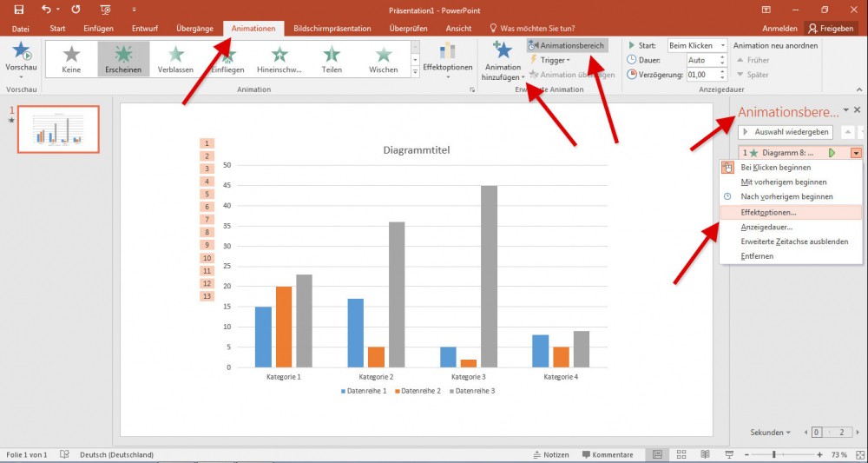868x463 pixels.
Task: Click the Auswahl wiedergeben button
Action: pos(786,132)
